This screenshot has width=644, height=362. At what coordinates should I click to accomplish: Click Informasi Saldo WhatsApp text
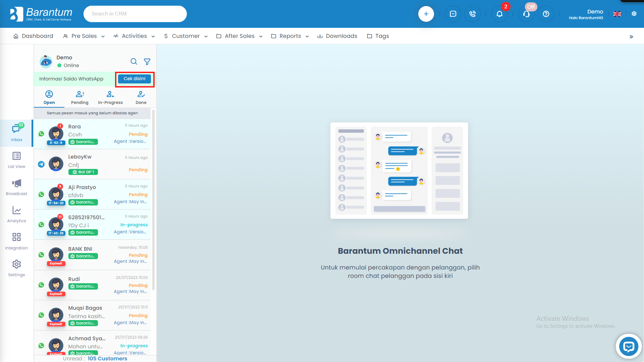point(71,79)
